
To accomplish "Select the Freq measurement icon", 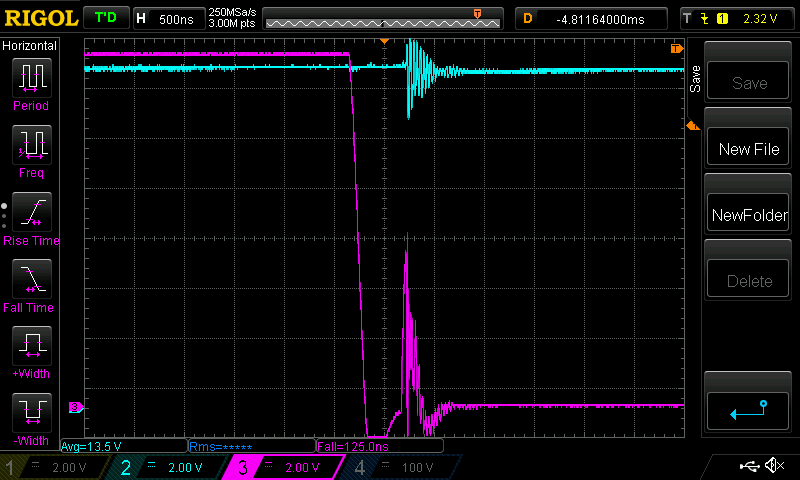I will pos(31,150).
